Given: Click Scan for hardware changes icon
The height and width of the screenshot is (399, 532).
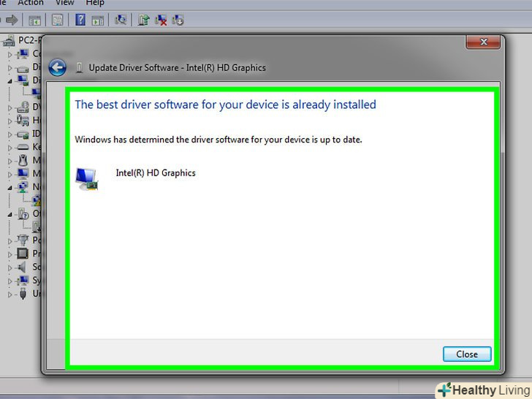Looking at the screenshot, I should click(121, 20).
